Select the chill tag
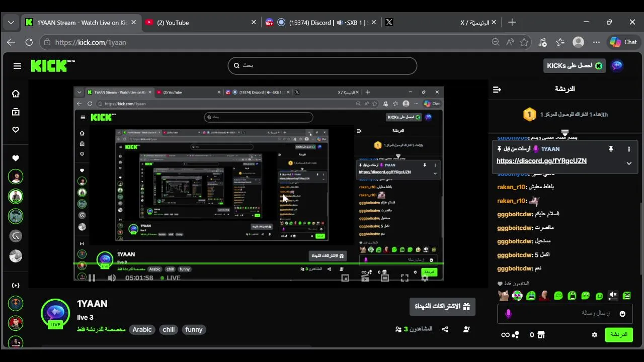This screenshot has height=362, width=644. coord(169,329)
